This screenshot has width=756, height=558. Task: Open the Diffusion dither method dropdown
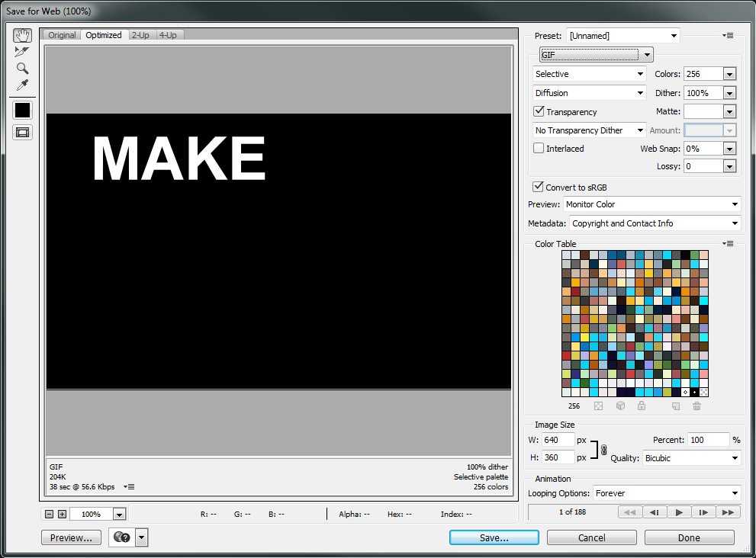click(590, 93)
